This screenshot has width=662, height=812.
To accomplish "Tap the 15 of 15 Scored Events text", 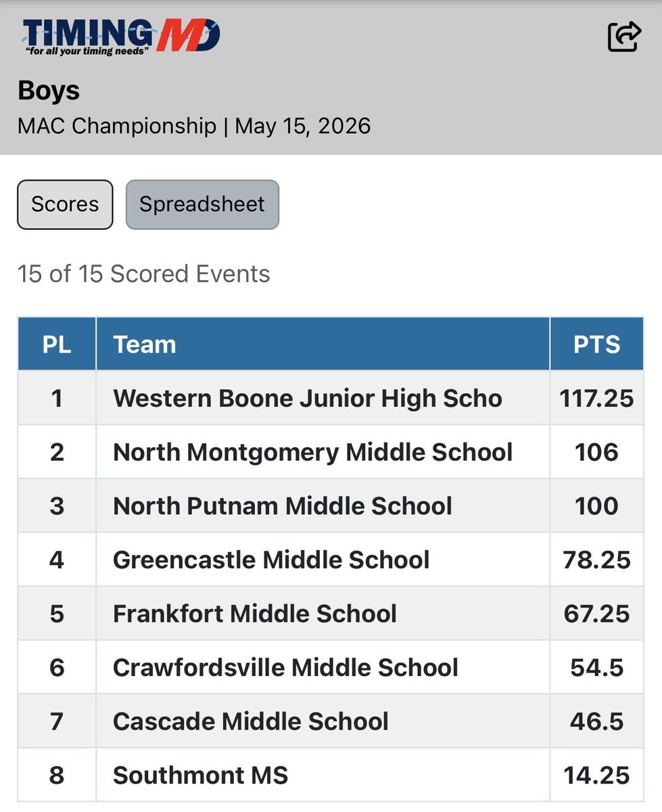I will [143, 274].
